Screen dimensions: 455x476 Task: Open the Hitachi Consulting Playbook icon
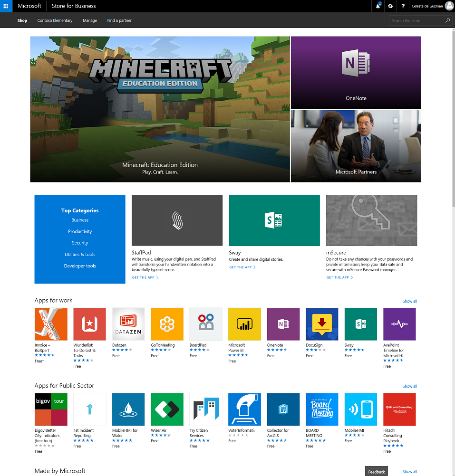click(399, 409)
